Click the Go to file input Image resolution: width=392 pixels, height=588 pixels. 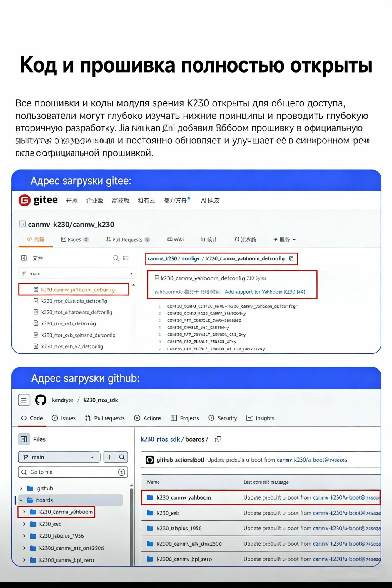73,472
